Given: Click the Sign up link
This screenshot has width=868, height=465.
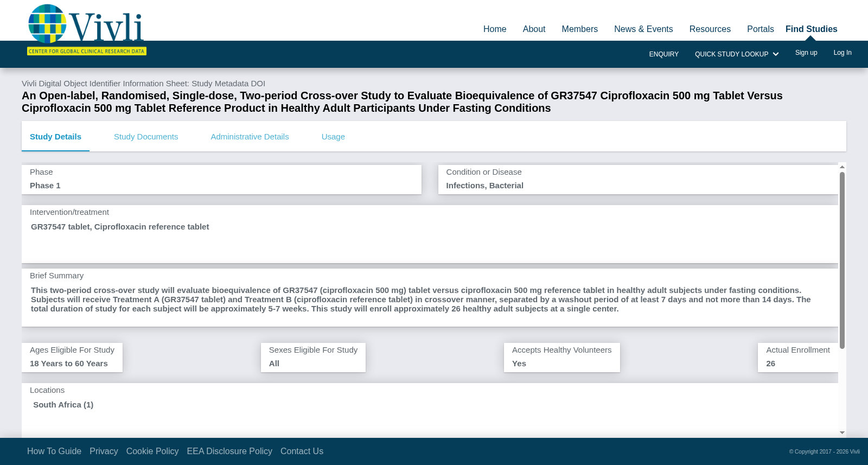Looking at the screenshot, I should pyautogui.click(x=806, y=53).
